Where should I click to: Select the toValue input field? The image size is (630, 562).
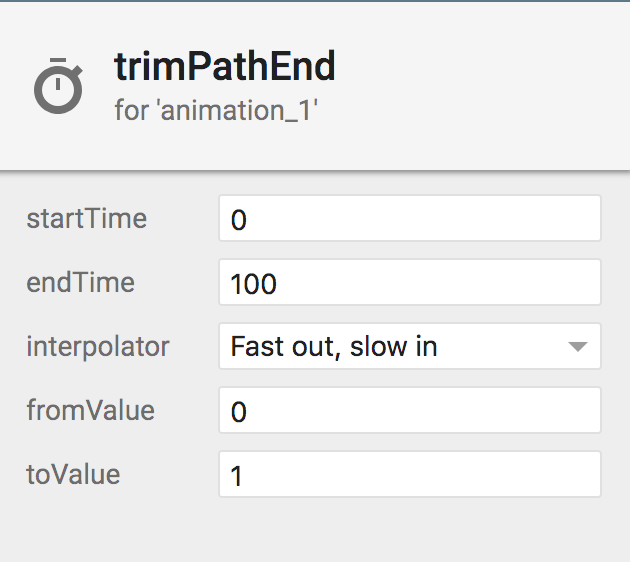coord(409,474)
